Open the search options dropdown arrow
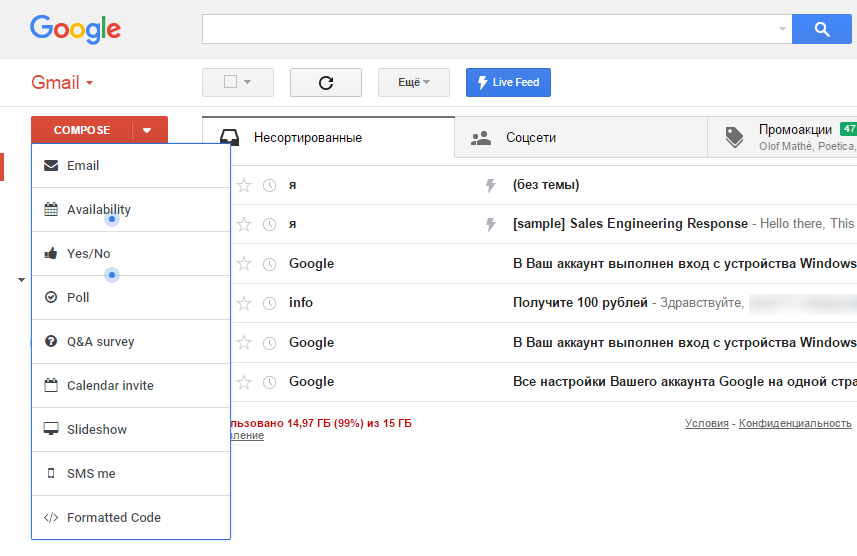857x556 pixels. [782, 29]
